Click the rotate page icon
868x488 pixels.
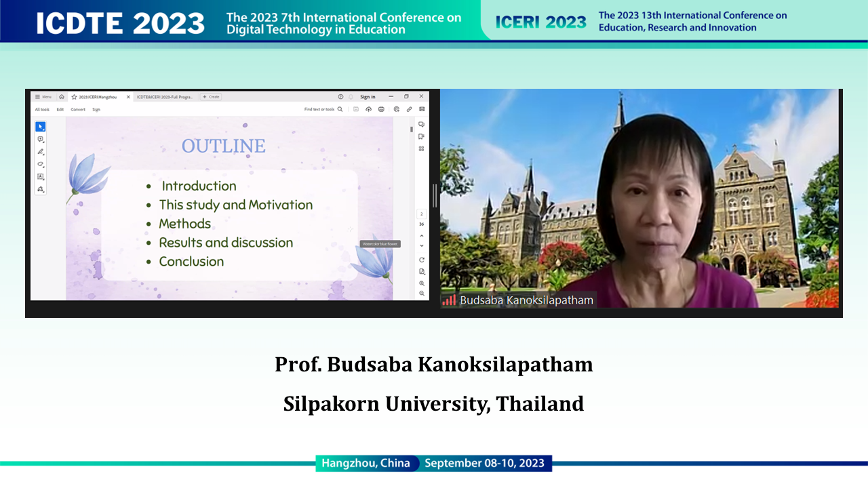tap(422, 260)
